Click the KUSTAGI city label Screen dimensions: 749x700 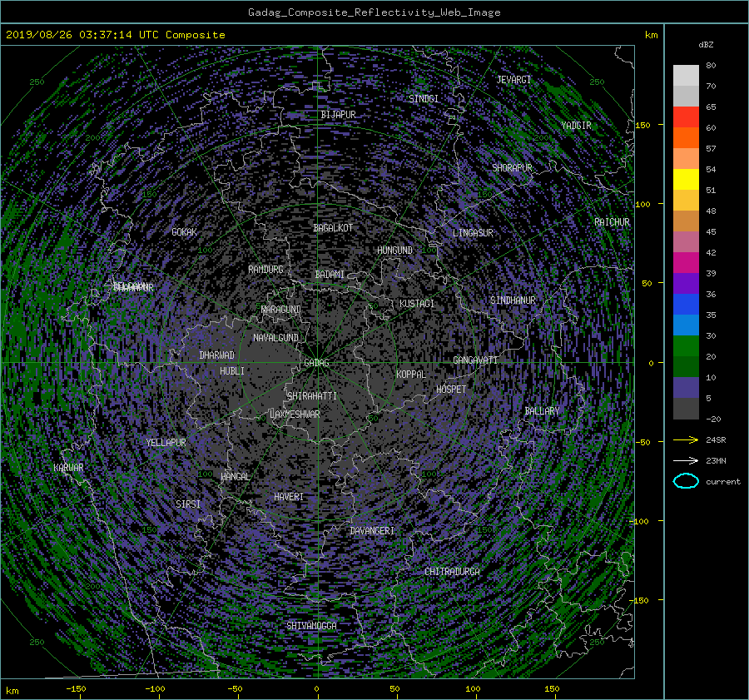pos(417,304)
